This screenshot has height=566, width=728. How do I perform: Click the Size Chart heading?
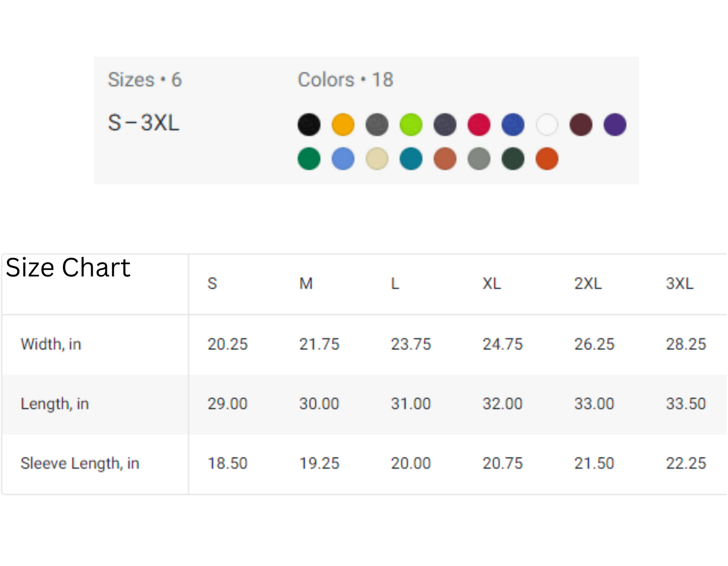tap(68, 267)
